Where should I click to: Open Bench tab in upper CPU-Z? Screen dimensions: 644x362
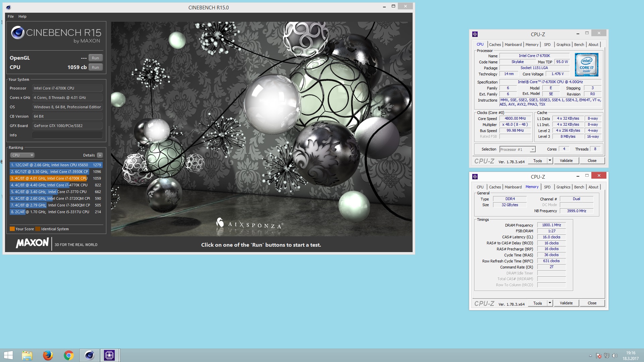coord(579,45)
